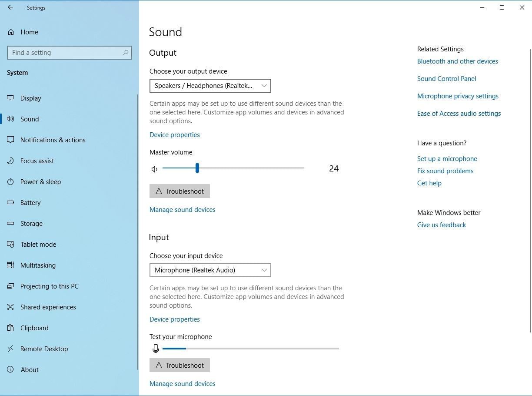This screenshot has width=532, height=396.
Task: Click the Display monitor icon
Action: pos(11,98)
